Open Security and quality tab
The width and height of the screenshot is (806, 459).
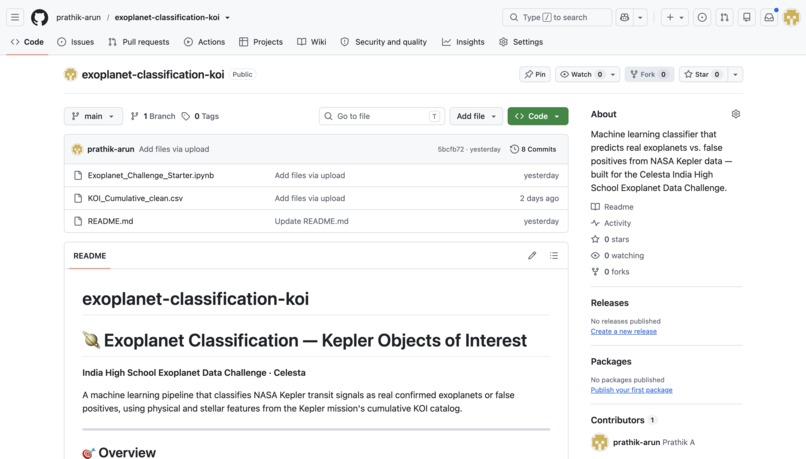pyautogui.click(x=383, y=42)
